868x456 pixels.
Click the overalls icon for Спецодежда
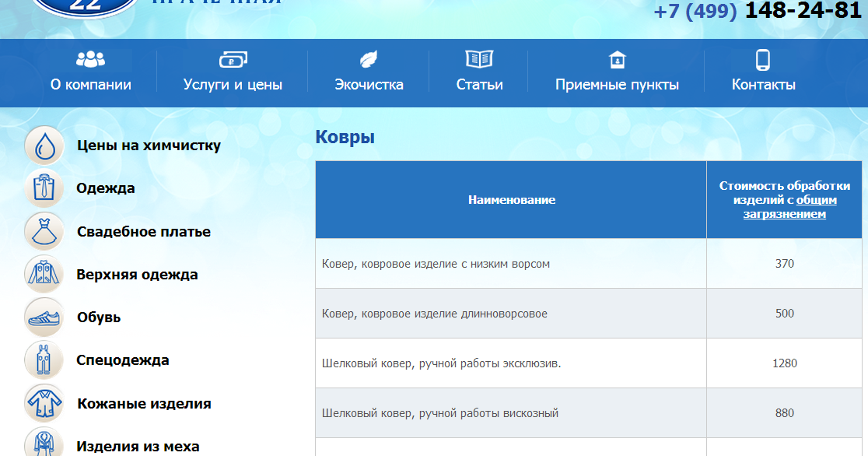tap(44, 360)
